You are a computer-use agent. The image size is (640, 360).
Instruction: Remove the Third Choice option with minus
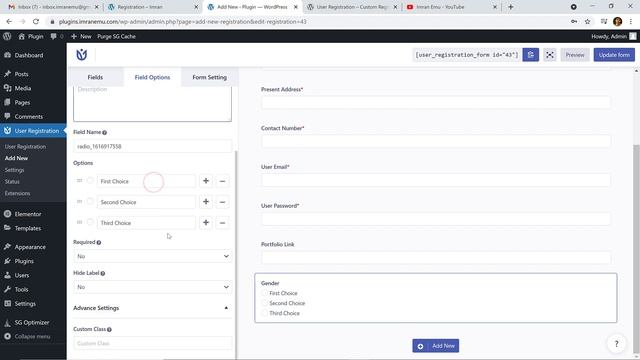click(x=222, y=222)
